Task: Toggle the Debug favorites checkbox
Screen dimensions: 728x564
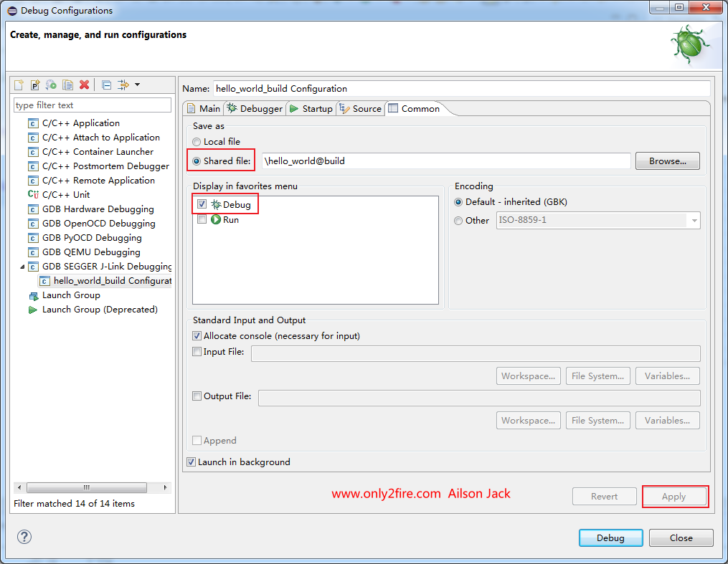Action: point(202,204)
